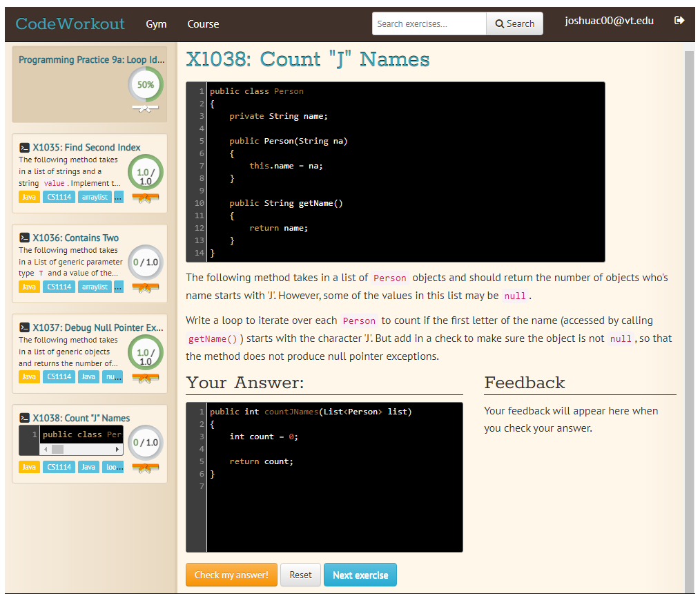Open the Course section
Image resolution: width=700 pixels, height=594 pixels.
click(203, 23)
